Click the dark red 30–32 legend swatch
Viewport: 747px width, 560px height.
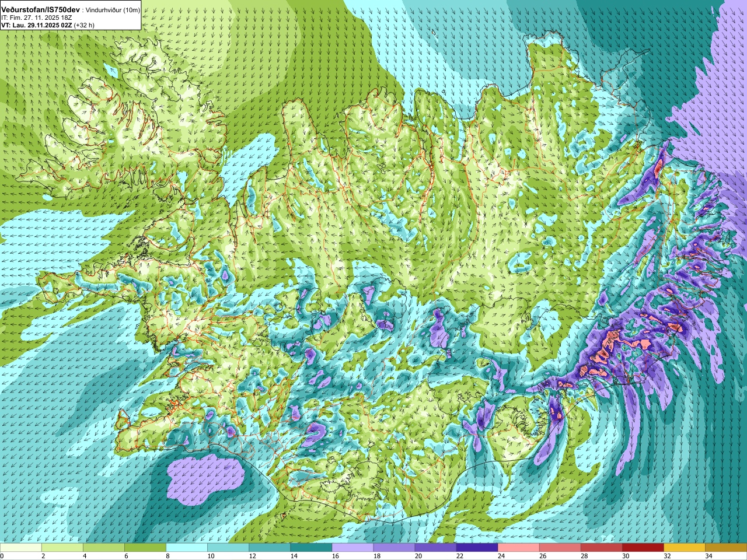tap(643, 548)
